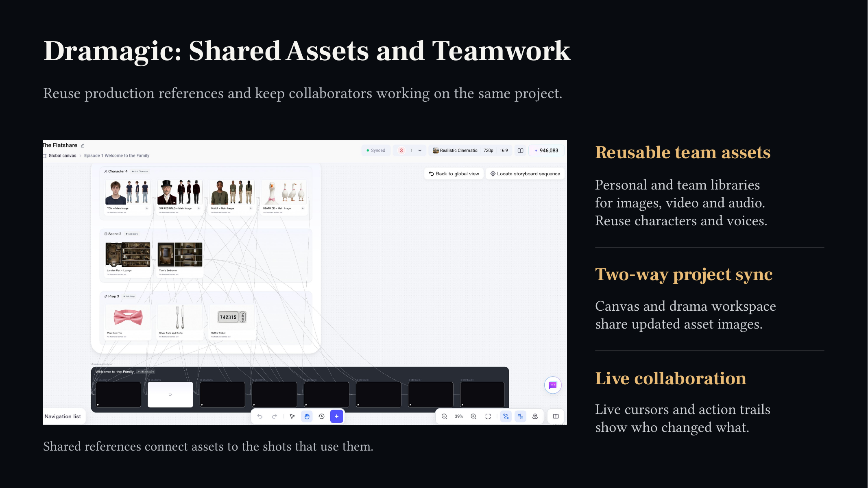Image resolution: width=868 pixels, height=488 pixels.
Task: Toggle the node-tree layout view button
Action: pos(521,416)
